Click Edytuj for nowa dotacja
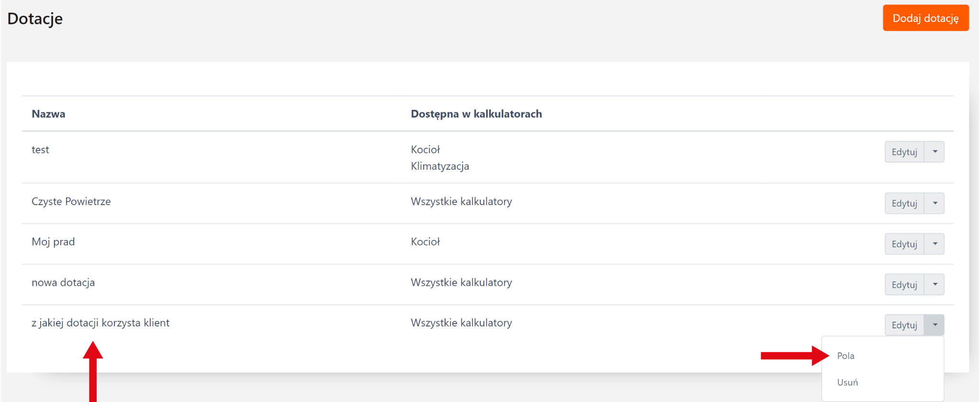 coord(904,285)
